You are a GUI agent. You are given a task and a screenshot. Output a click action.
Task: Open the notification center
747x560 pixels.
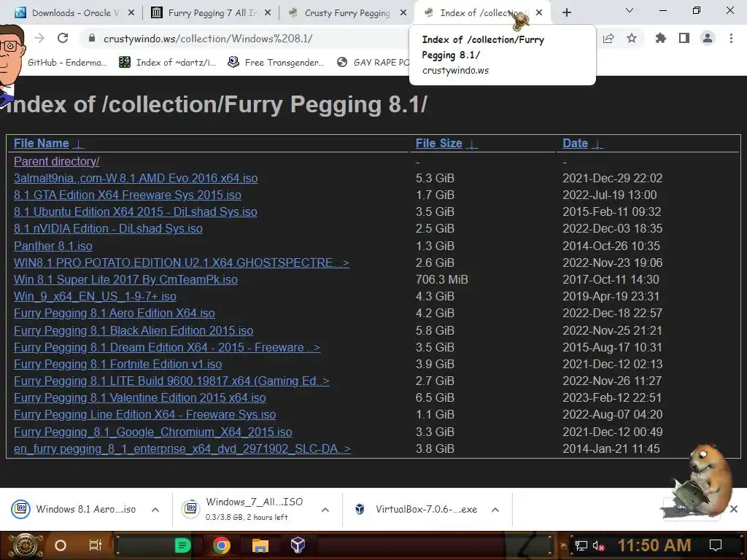coord(716,545)
